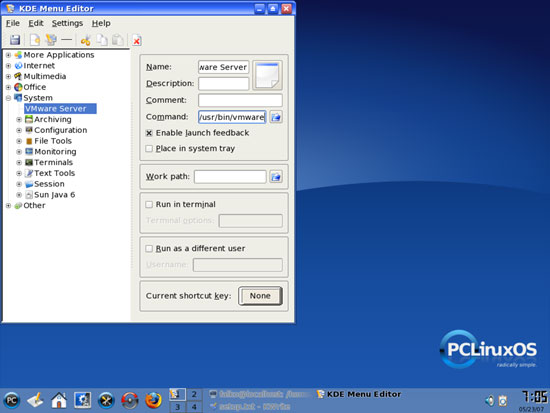Collapse the System tree node

click(x=8, y=98)
